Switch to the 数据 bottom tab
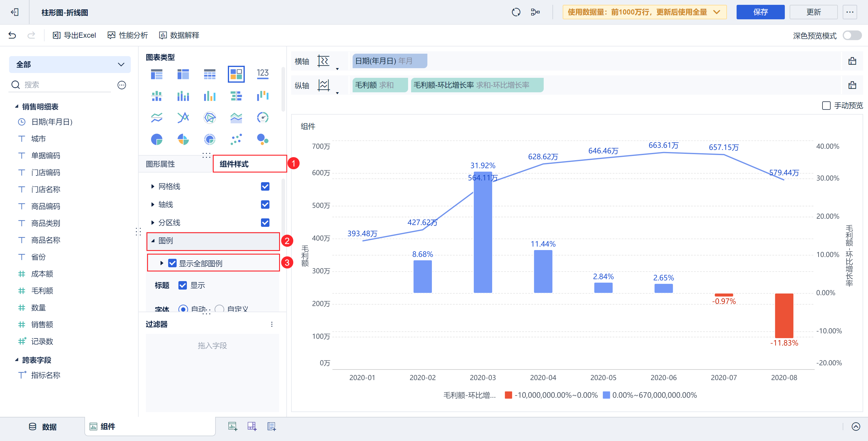Image resolution: width=868 pixels, height=441 pixels. pos(43,427)
